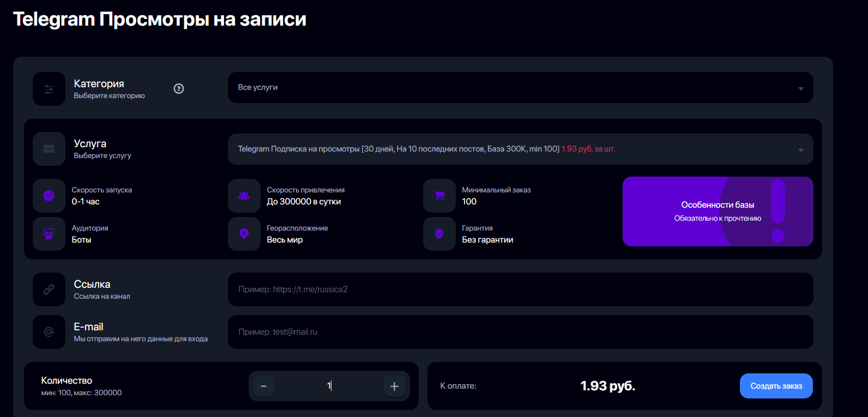868x417 pixels.
Task: Open the category help question mark
Action: point(179,89)
